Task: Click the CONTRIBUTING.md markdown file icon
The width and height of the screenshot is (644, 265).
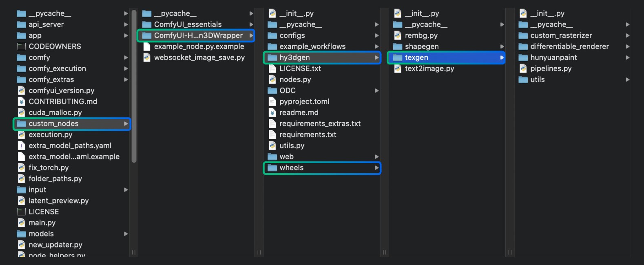Action: [21, 102]
